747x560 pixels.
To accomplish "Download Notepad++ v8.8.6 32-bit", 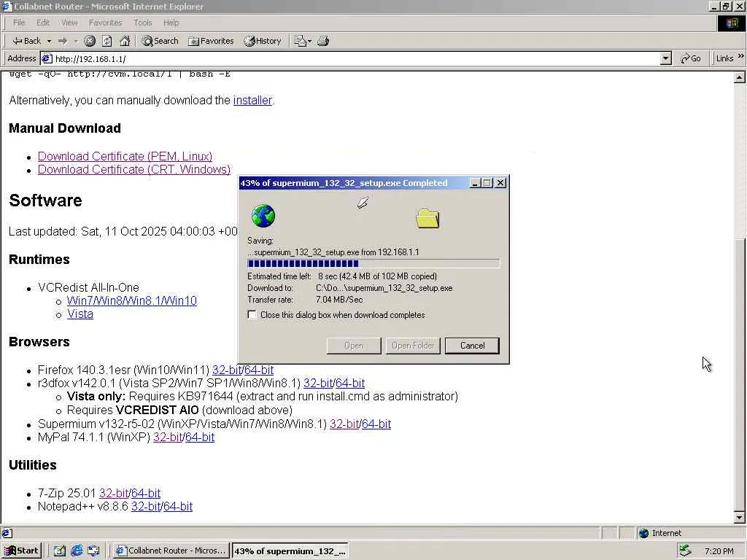I will (x=145, y=507).
